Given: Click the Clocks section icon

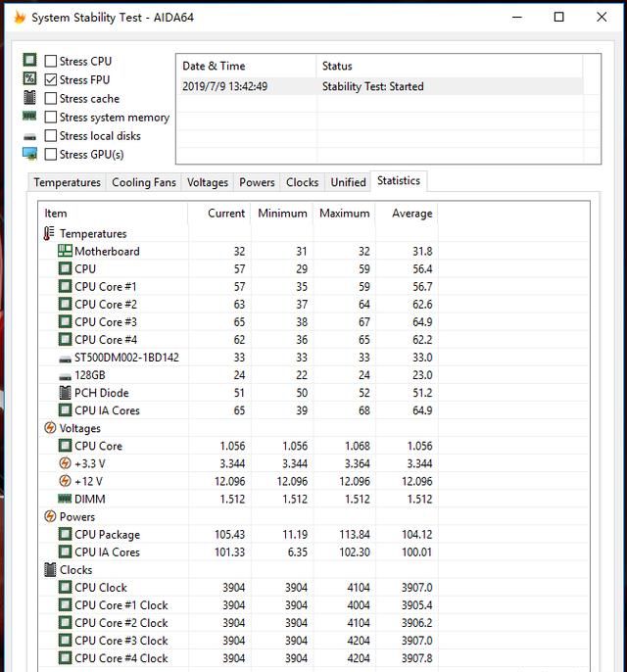Looking at the screenshot, I should click(50, 569).
